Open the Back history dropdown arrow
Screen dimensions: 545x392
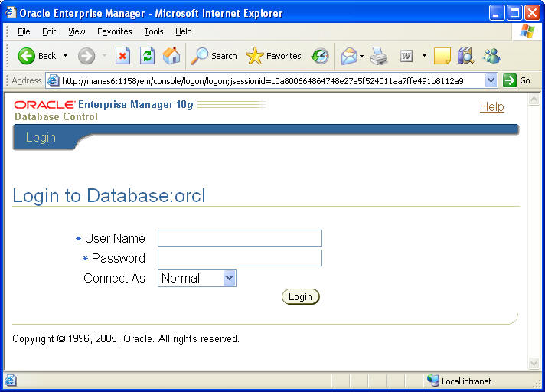click(x=65, y=56)
